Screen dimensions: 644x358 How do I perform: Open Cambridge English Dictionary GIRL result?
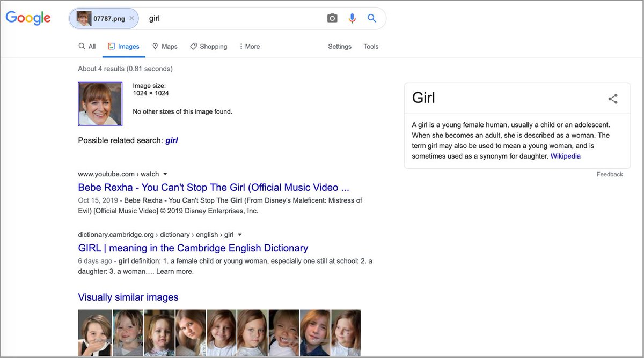click(x=193, y=248)
